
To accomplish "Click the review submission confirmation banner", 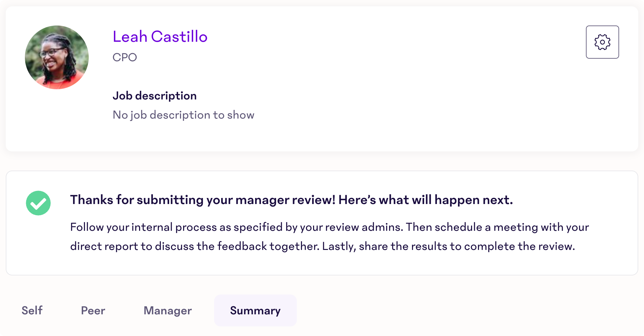I will [322, 223].
